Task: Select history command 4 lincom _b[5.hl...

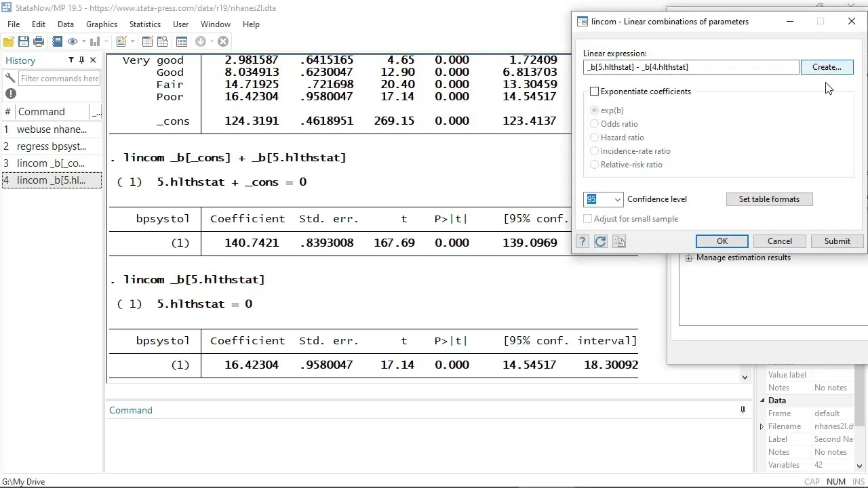Action: coord(52,180)
